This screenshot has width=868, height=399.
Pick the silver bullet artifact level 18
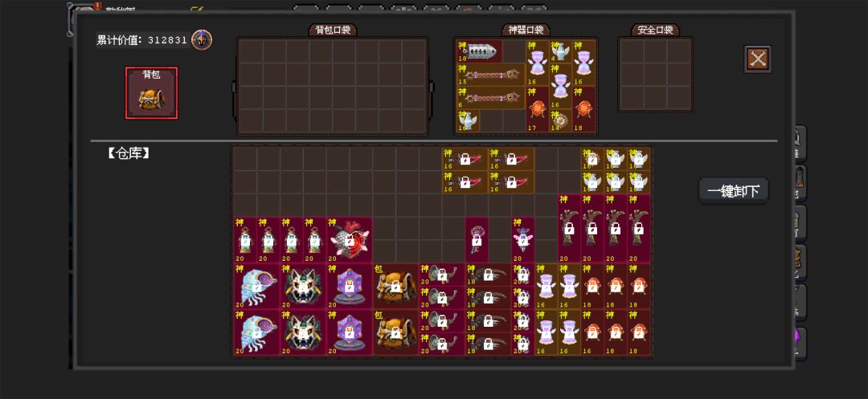point(479,51)
